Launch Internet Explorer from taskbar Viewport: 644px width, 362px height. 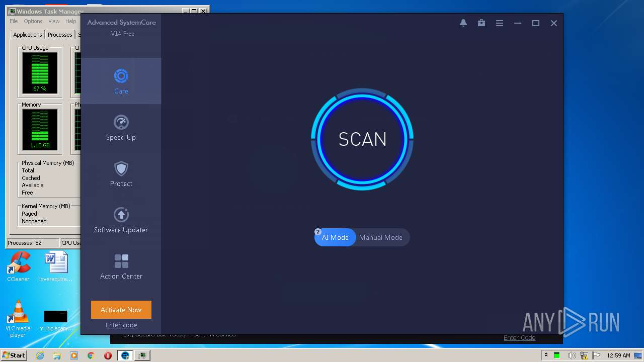[x=40, y=355]
